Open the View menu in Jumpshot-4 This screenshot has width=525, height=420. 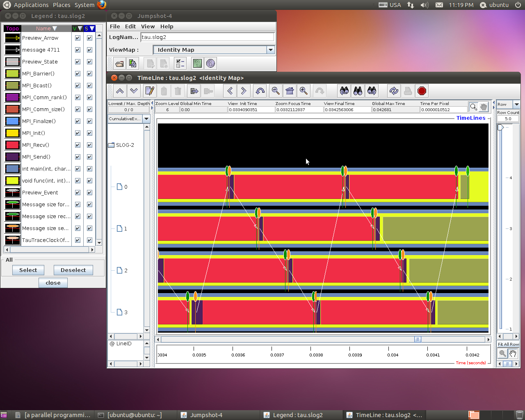click(x=148, y=26)
